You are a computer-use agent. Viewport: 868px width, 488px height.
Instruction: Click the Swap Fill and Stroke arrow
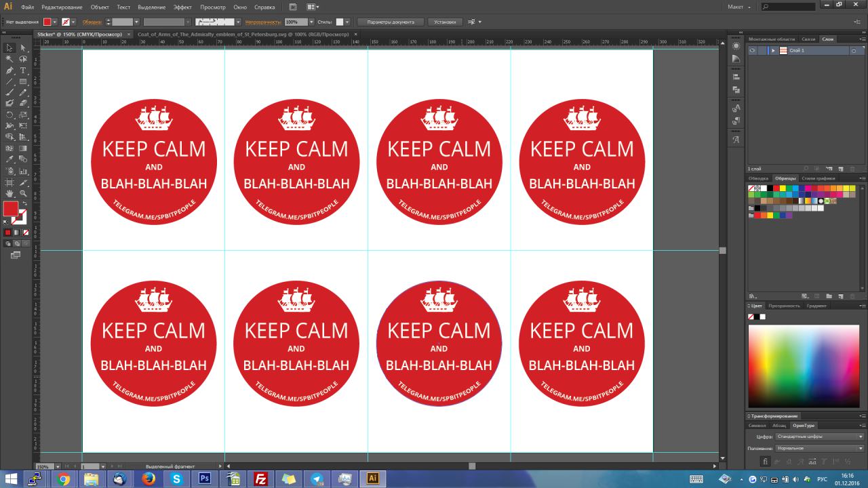(x=24, y=203)
